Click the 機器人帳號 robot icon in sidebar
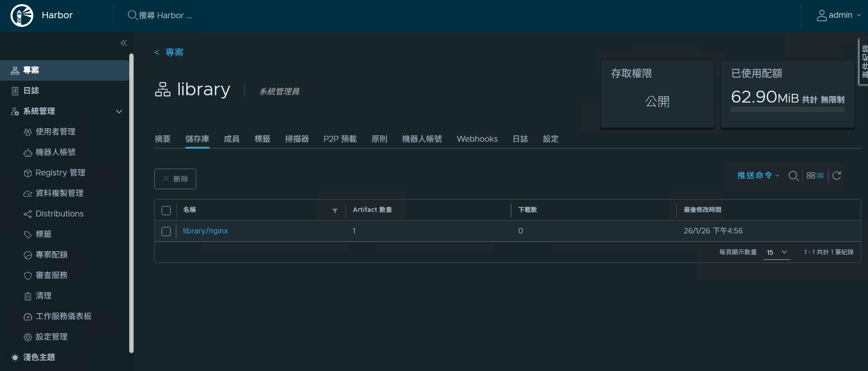Viewport: 868px width, 371px height. click(28, 152)
